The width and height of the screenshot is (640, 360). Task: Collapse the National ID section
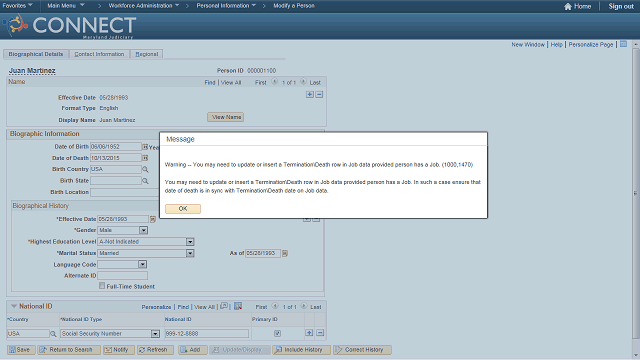14,306
